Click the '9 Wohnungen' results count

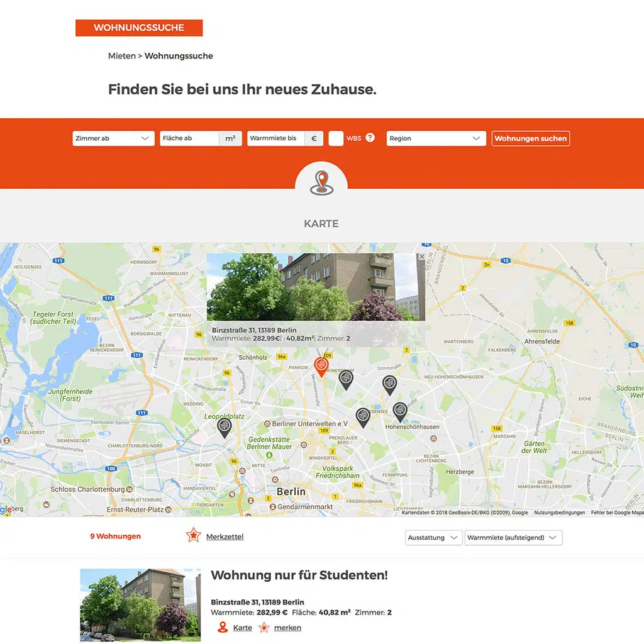click(x=116, y=536)
